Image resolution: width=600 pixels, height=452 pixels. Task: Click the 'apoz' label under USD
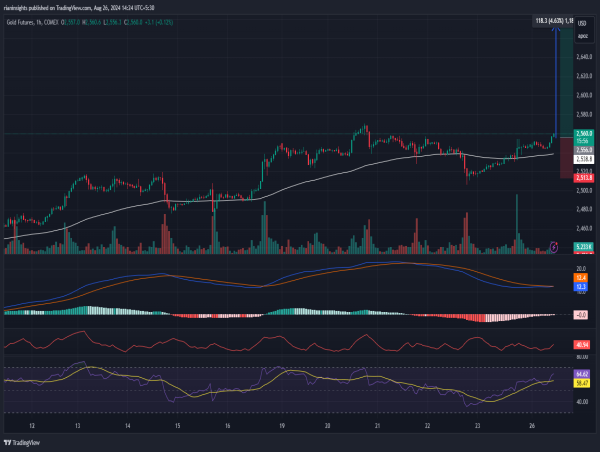582,36
